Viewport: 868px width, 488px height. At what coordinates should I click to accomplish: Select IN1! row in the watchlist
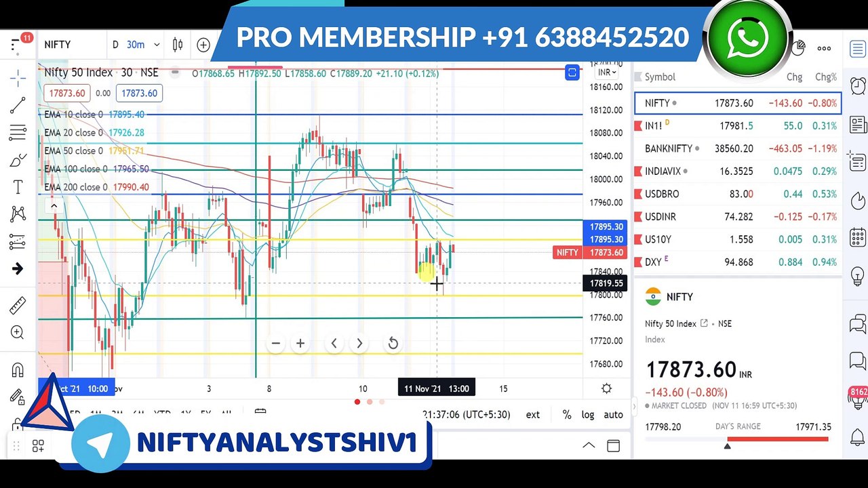[x=738, y=125]
